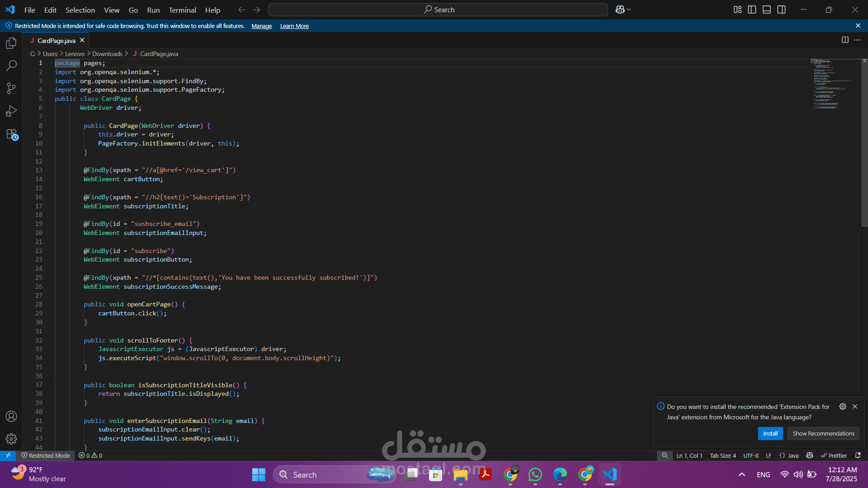Open the Search view in activity bar

(11, 66)
